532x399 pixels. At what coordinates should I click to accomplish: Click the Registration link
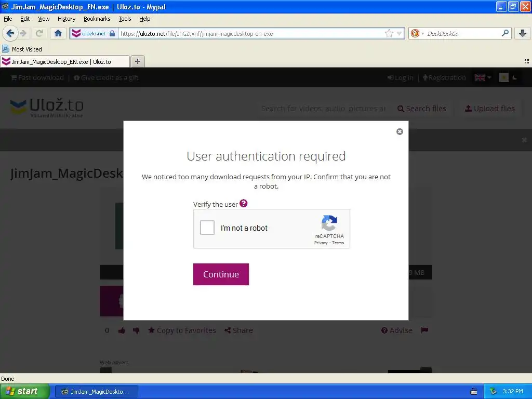444,78
